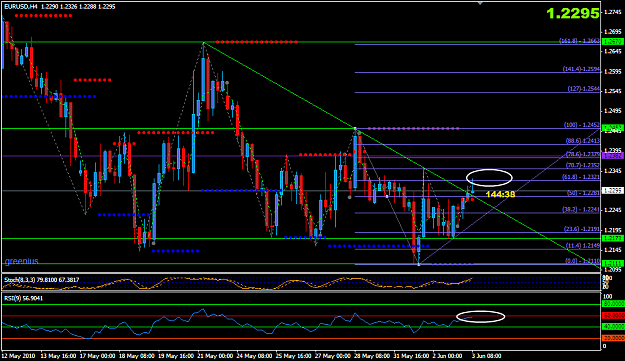Click the 1.2245 price scale value

[x=613, y=210]
